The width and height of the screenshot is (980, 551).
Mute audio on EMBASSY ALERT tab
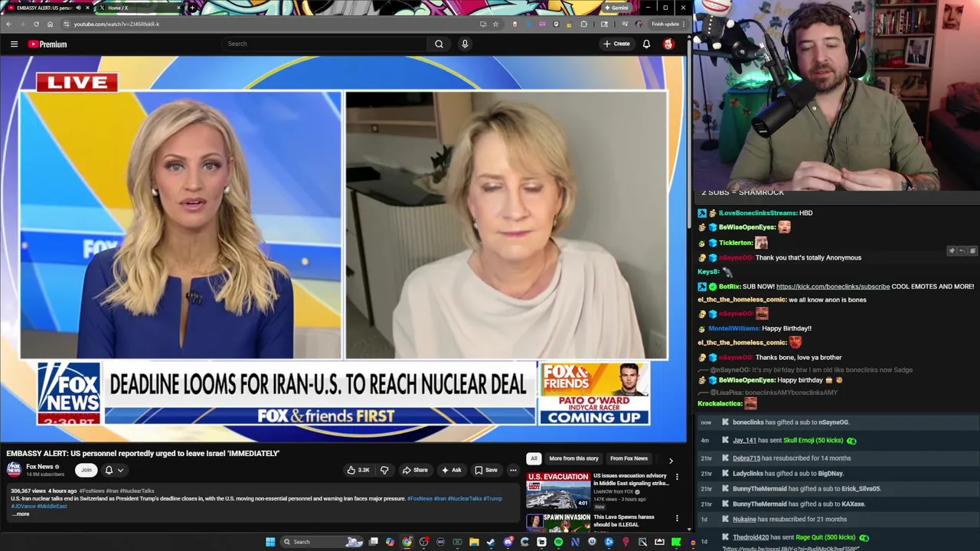click(x=79, y=8)
